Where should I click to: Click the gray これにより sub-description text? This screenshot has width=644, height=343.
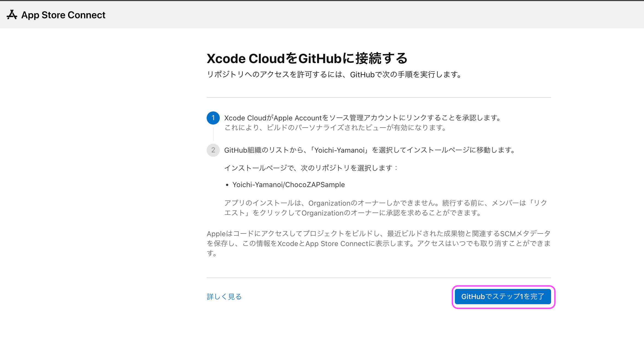(336, 128)
